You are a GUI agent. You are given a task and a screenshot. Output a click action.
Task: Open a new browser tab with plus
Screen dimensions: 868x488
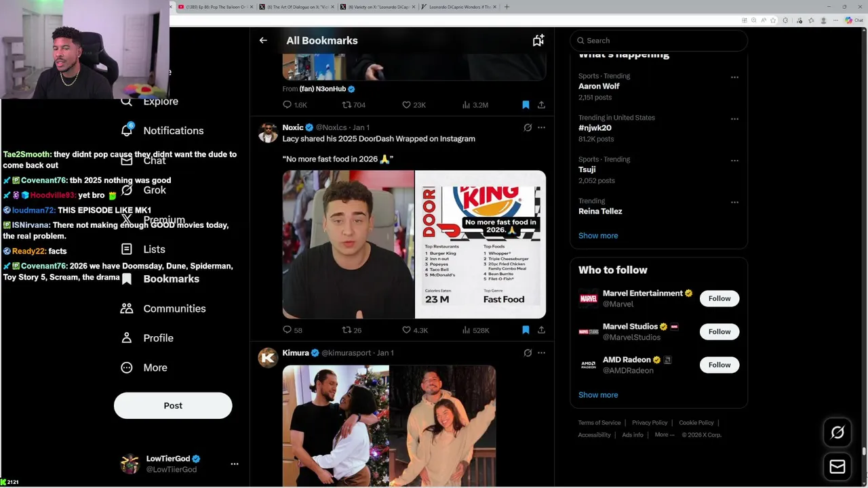point(507,7)
